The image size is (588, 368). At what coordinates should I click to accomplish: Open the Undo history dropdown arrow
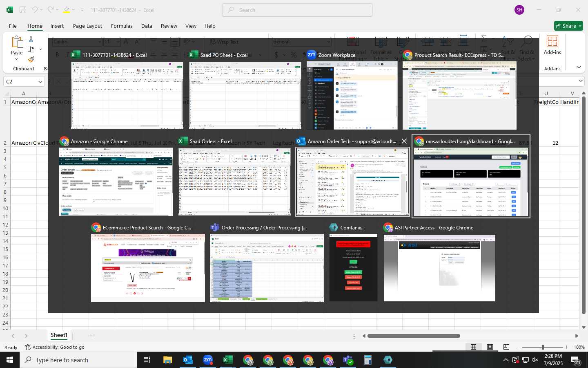41,10
